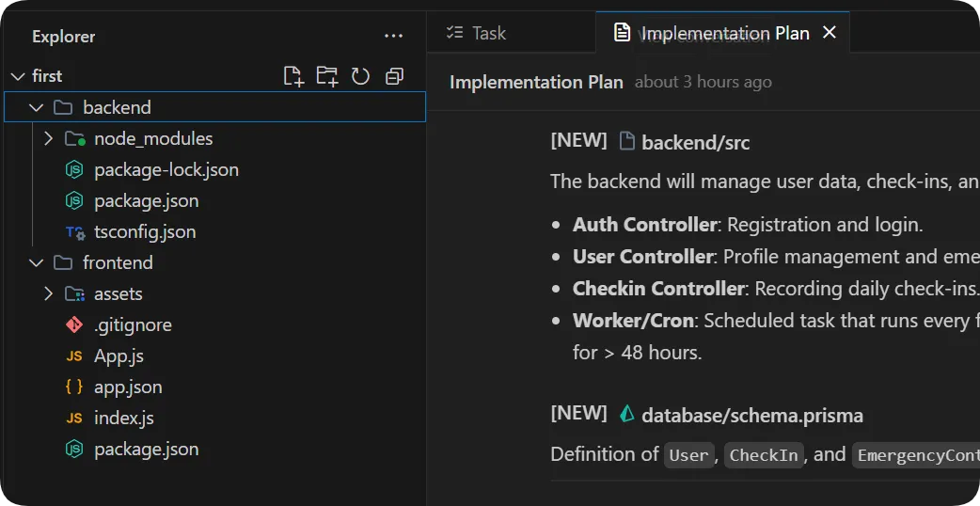Close the Implementation Plan tab
Image resolution: width=980 pixels, height=506 pixels.
click(x=829, y=33)
